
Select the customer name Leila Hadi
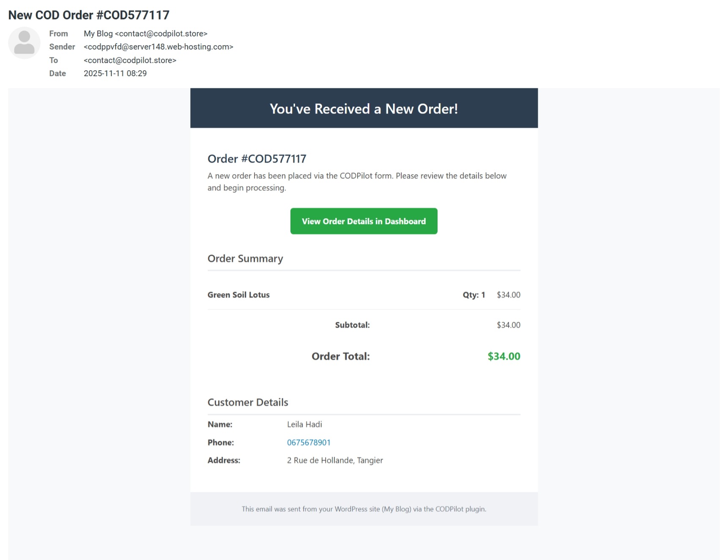pos(304,424)
